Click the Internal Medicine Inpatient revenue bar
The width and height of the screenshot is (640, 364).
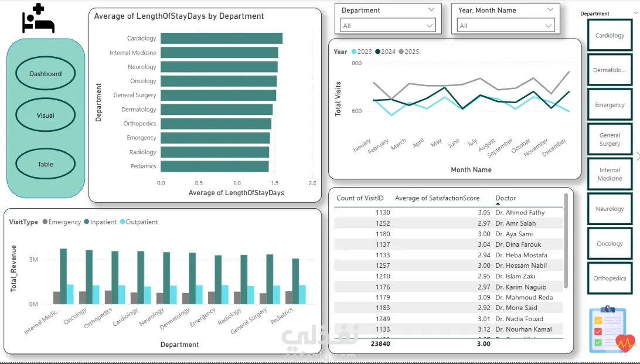tap(63, 276)
